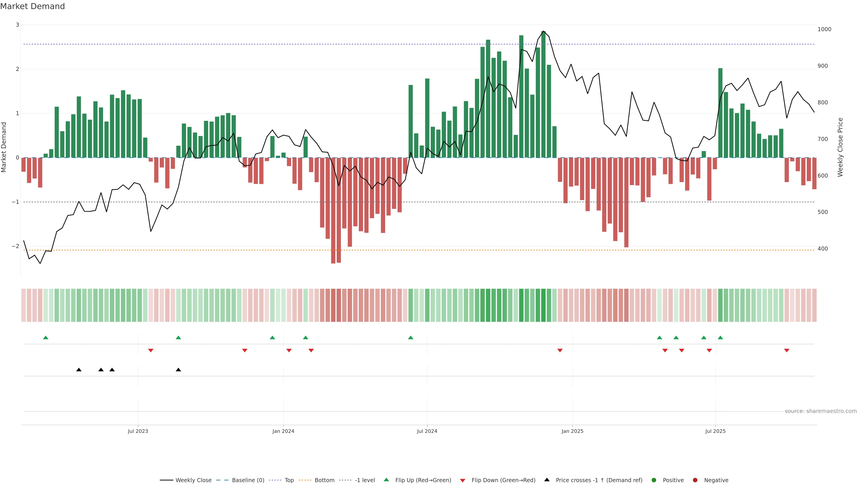Click the Negative red circle legend icon

click(x=695, y=480)
